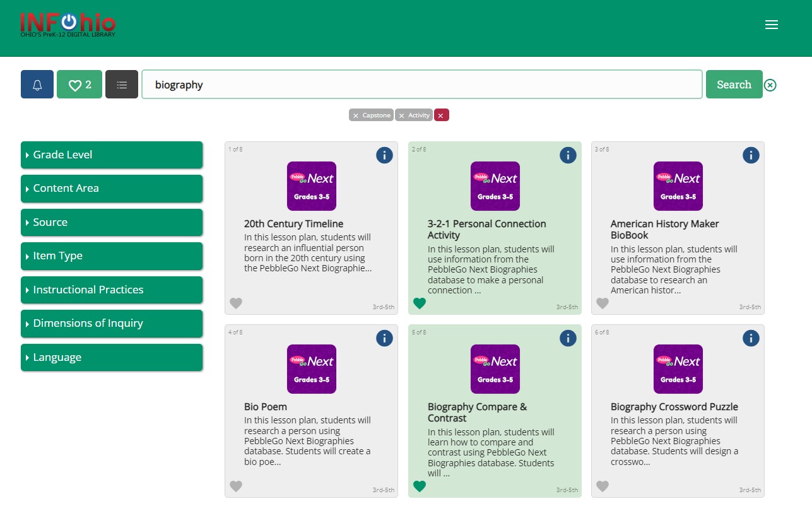Show info for Bio Poem

tap(385, 338)
